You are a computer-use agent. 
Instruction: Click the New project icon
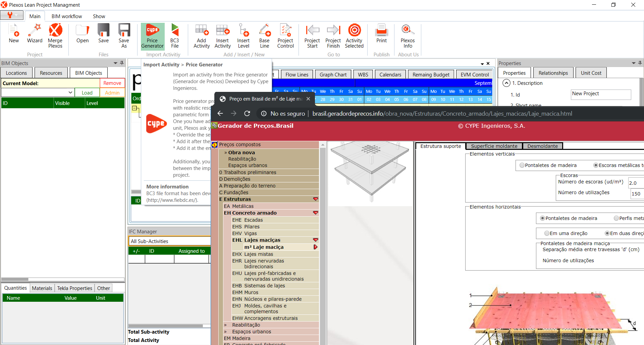[x=14, y=34]
